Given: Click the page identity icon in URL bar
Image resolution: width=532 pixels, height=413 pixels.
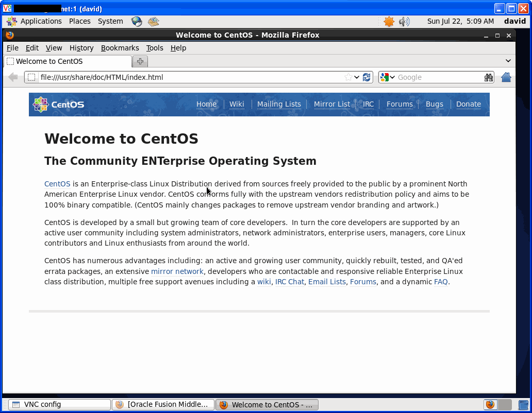Looking at the screenshot, I should coord(31,77).
